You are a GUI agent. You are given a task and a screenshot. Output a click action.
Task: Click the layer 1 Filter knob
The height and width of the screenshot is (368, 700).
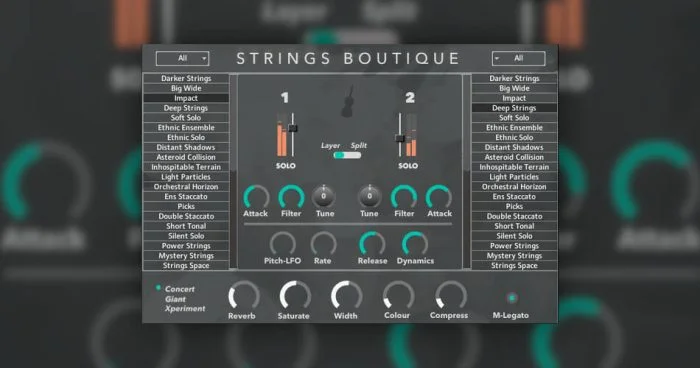(x=292, y=197)
